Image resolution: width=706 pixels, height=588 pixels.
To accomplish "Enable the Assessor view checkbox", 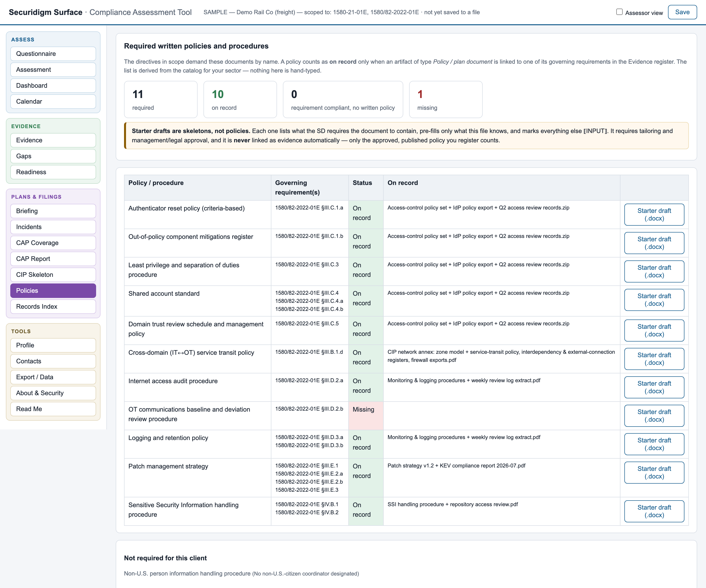I will tap(619, 12).
